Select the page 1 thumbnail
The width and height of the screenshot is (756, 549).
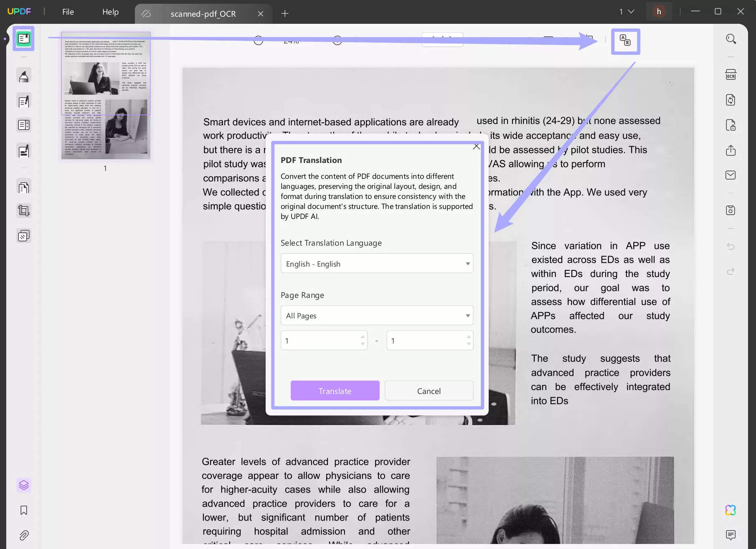click(x=105, y=95)
